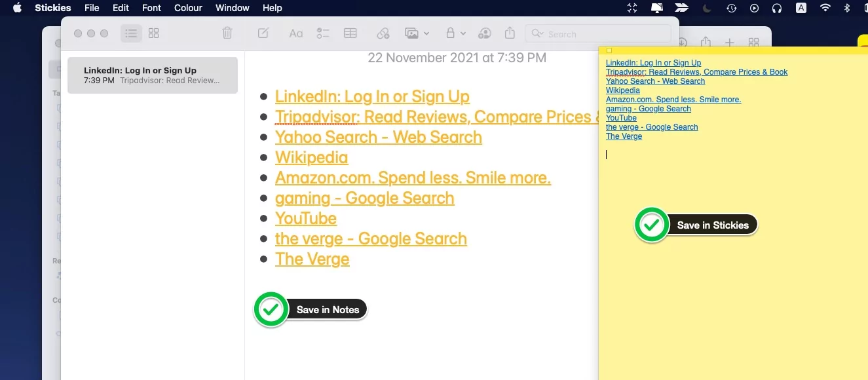The width and height of the screenshot is (868, 380).
Task: Open Time Machine menu bar icon
Action: point(731,8)
